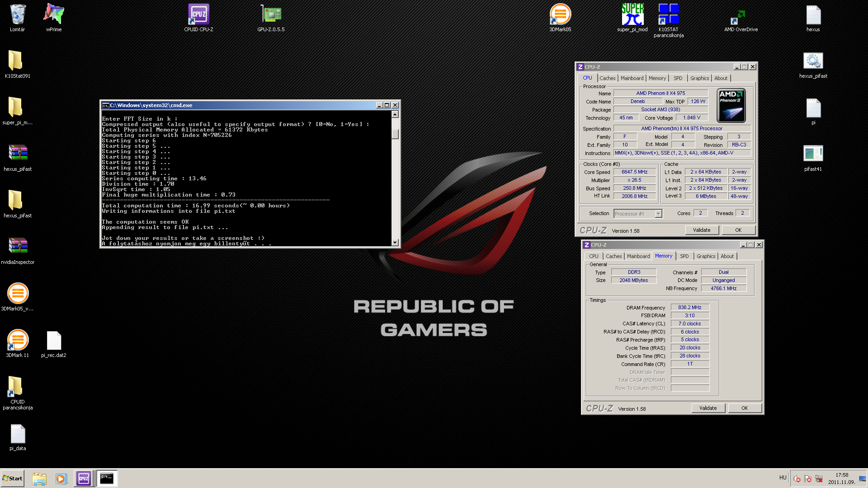Click the CAS# Latency 7.0 clocks value
Image resolution: width=868 pixels, height=488 pixels.
[x=690, y=324]
